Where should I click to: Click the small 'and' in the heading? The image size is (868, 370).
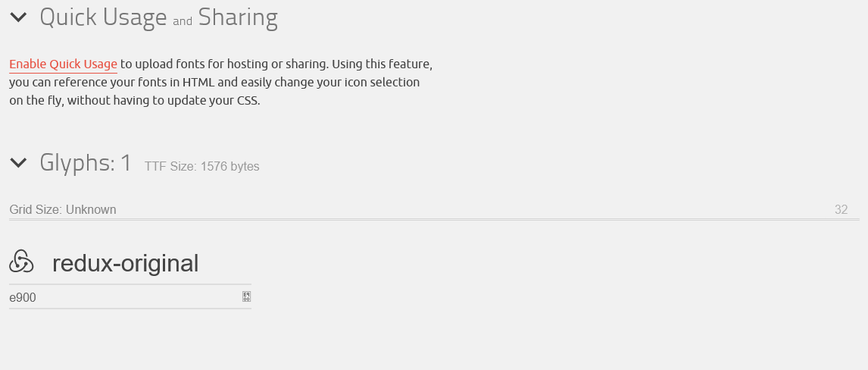[183, 21]
